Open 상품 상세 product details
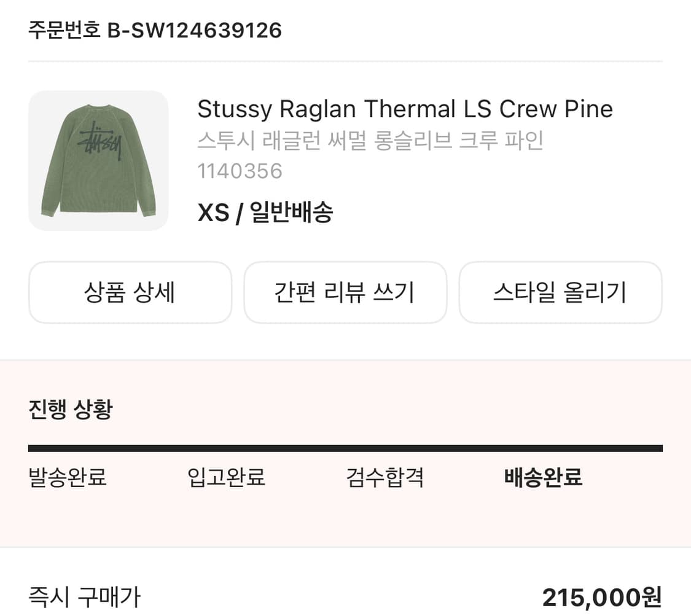 tap(130, 292)
